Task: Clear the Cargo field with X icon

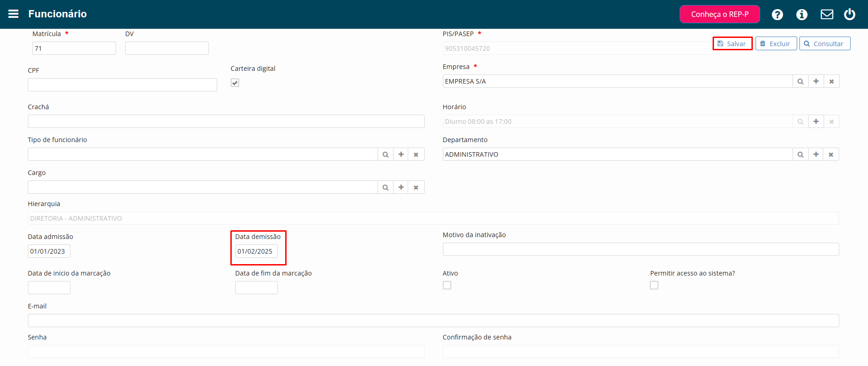Action: point(416,187)
